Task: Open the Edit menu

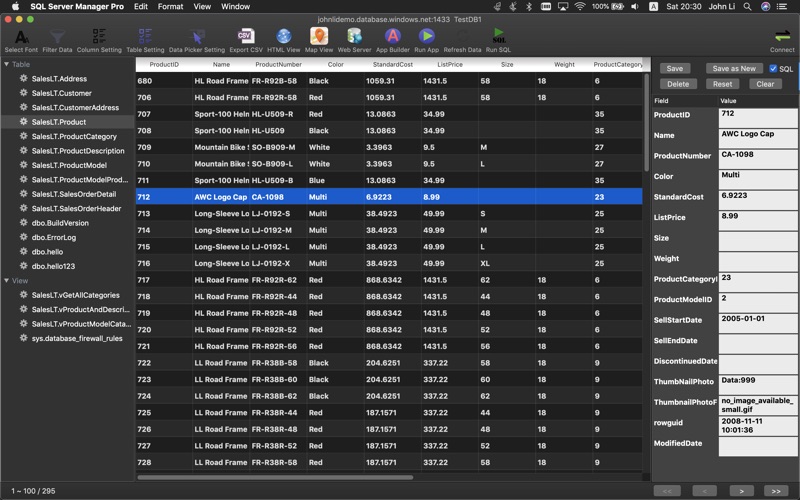Action: point(141,7)
